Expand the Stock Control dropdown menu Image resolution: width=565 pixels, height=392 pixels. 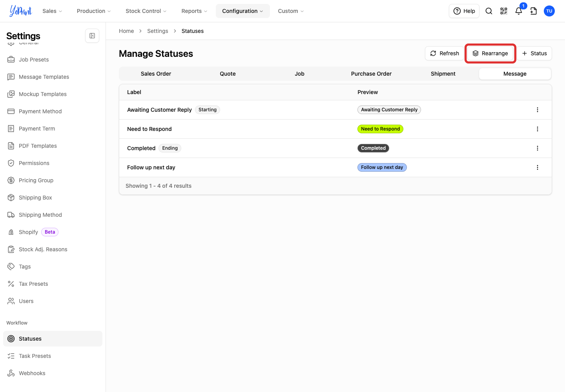[146, 11]
